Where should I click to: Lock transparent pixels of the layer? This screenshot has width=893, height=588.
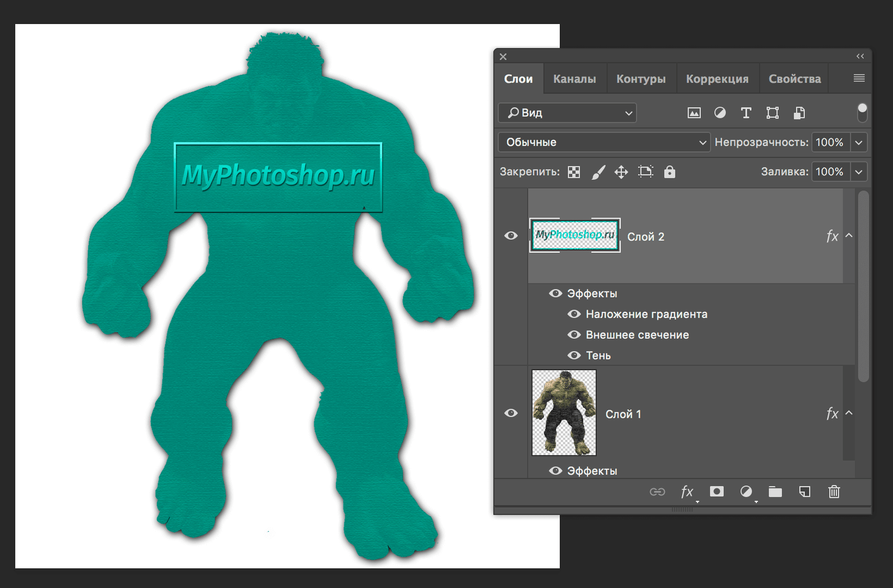(x=574, y=171)
